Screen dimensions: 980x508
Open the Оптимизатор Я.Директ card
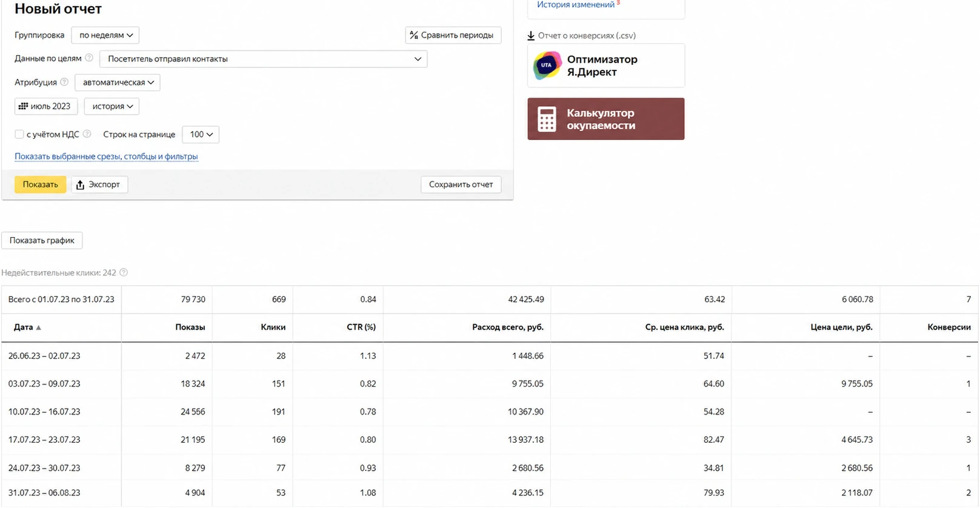(x=606, y=65)
